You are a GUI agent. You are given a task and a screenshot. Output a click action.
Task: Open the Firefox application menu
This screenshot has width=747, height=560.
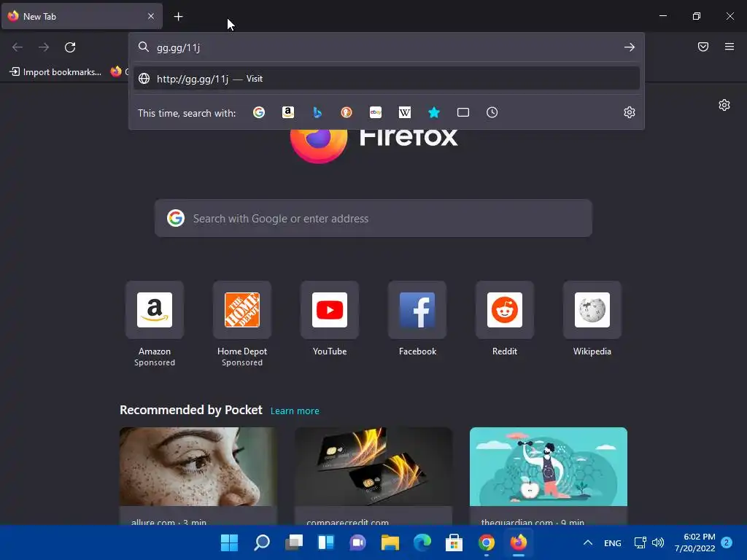729,47
